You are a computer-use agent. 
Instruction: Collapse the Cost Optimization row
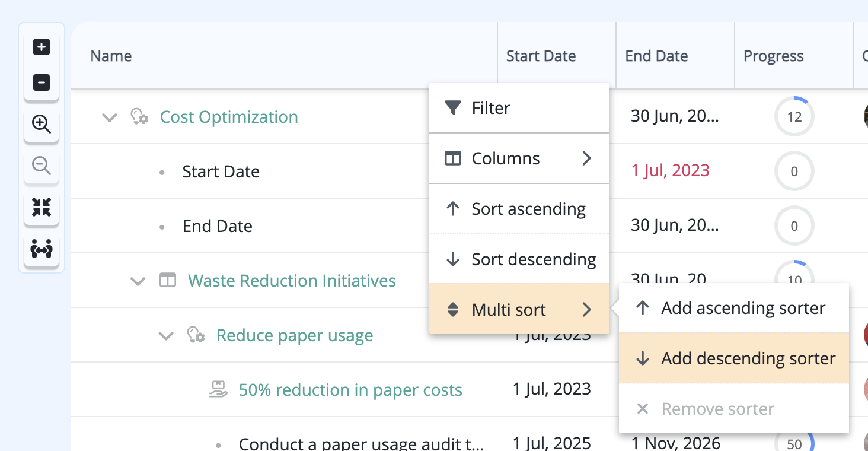tap(109, 117)
